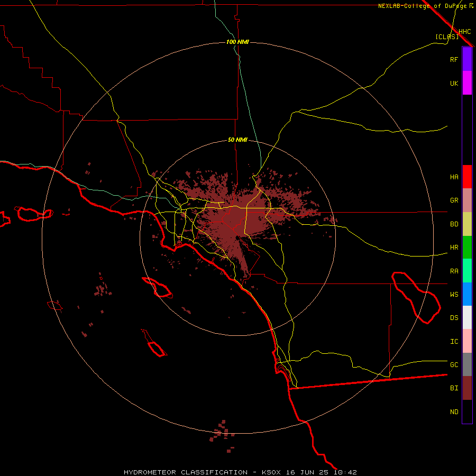Screen dimensions: 476x476
Task: Click the KSOX station identifier
Action: tap(271, 472)
